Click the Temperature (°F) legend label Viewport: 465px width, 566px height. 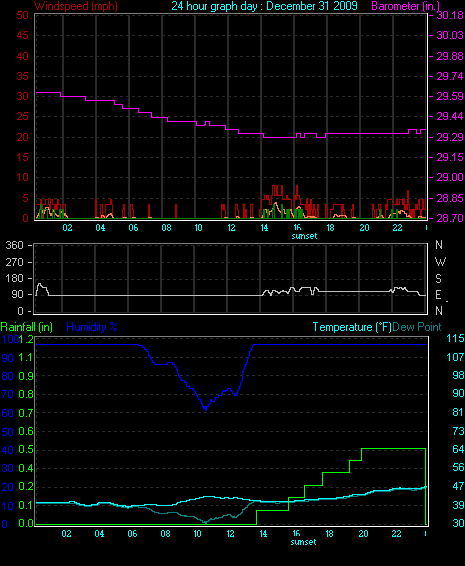coord(352,327)
